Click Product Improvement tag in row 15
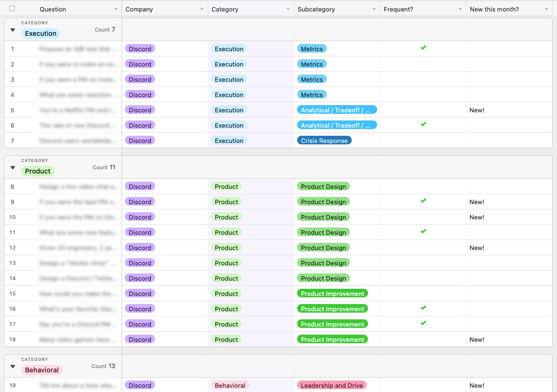This screenshot has height=392, width=557. [x=333, y=294]
